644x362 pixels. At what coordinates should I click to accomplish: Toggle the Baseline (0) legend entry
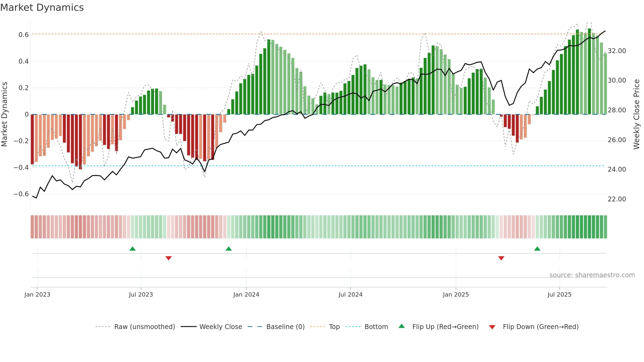pyautogui.click(x=276, y=327)
